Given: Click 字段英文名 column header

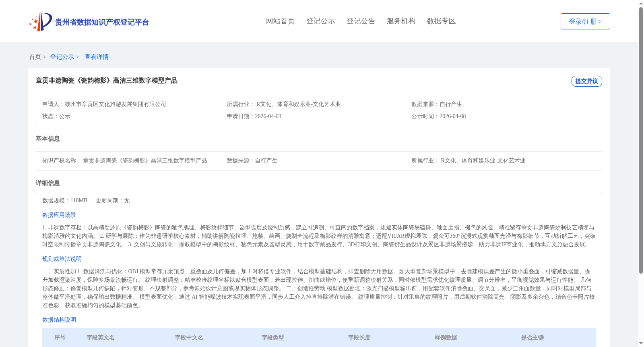Looking at the screenshot, I should [101, 337].
